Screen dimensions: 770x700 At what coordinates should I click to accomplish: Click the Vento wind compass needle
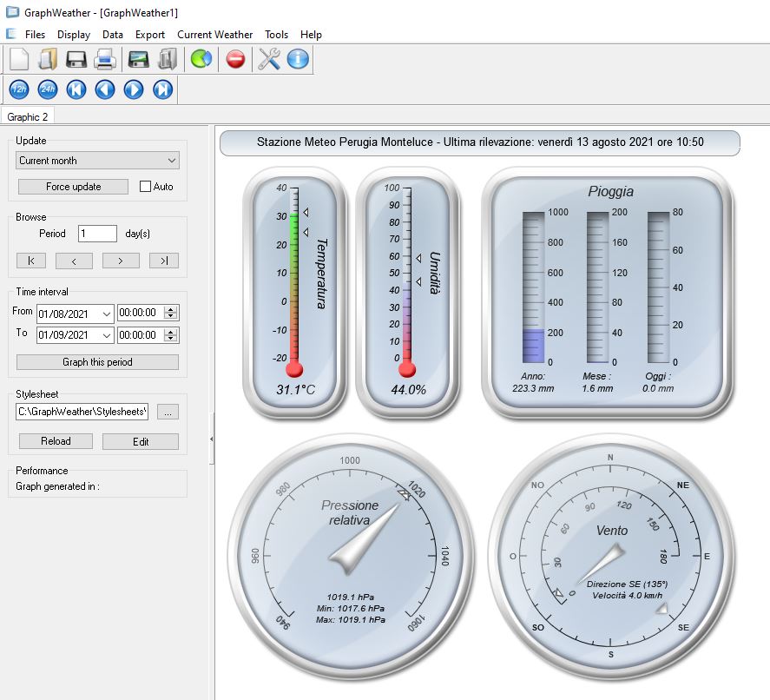(602, 563)
